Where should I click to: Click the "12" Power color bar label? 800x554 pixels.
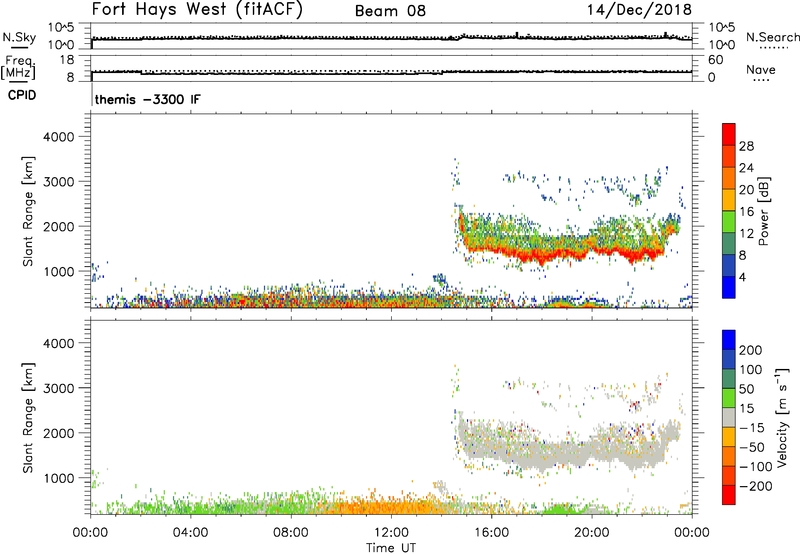[x=746, y=233]
